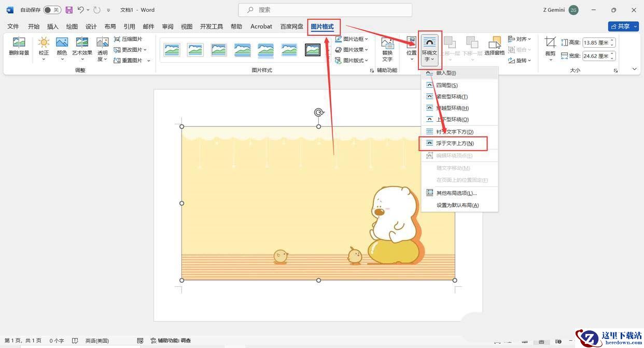
Task: Click the Alt Text (替换文字) icon
Action: pos(387,49)
